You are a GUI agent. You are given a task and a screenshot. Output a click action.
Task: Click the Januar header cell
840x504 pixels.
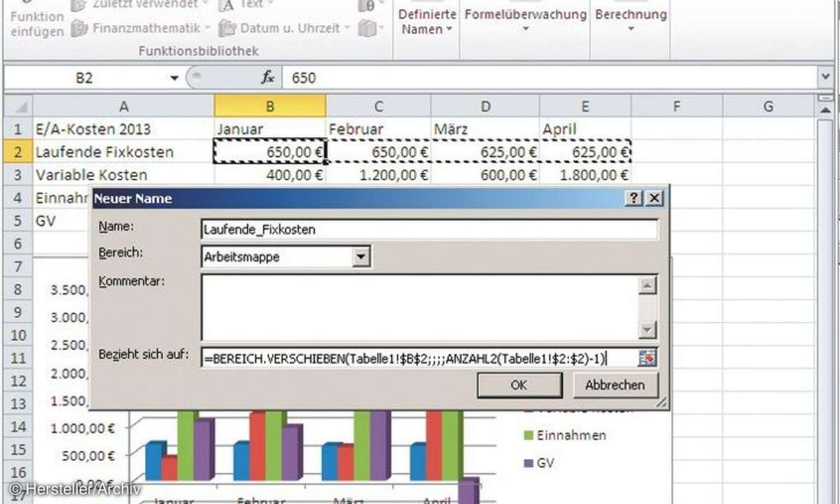point(270,129)
